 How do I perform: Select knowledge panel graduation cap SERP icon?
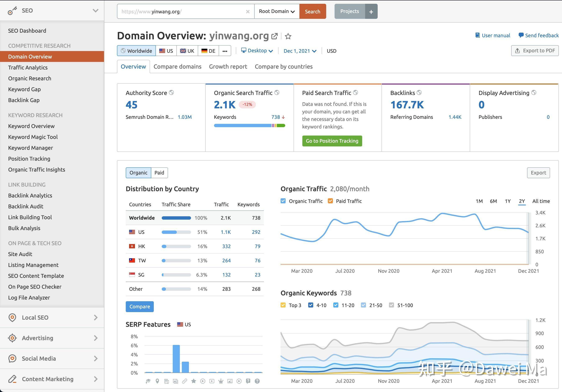(148, 381)
